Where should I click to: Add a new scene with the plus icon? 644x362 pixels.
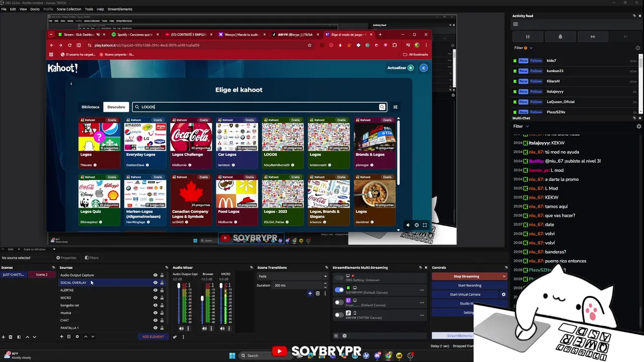pyautogui.click(x=3, y=337)
